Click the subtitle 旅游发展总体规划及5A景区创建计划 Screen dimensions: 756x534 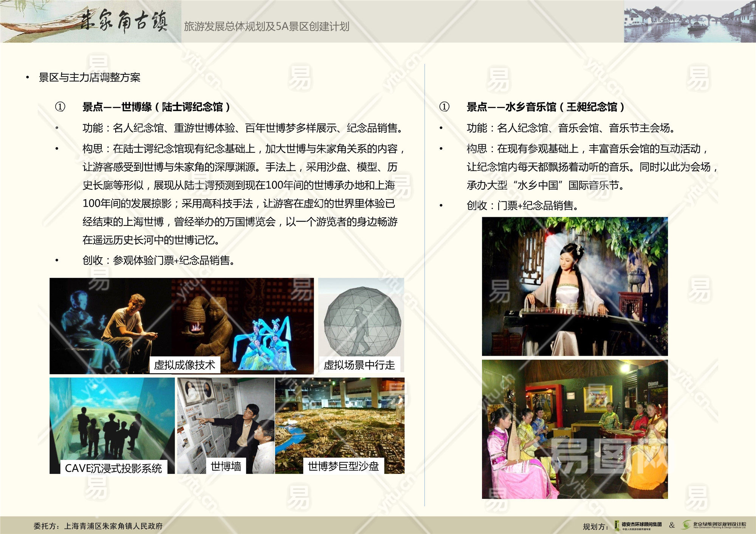click(x=266, y=26)
